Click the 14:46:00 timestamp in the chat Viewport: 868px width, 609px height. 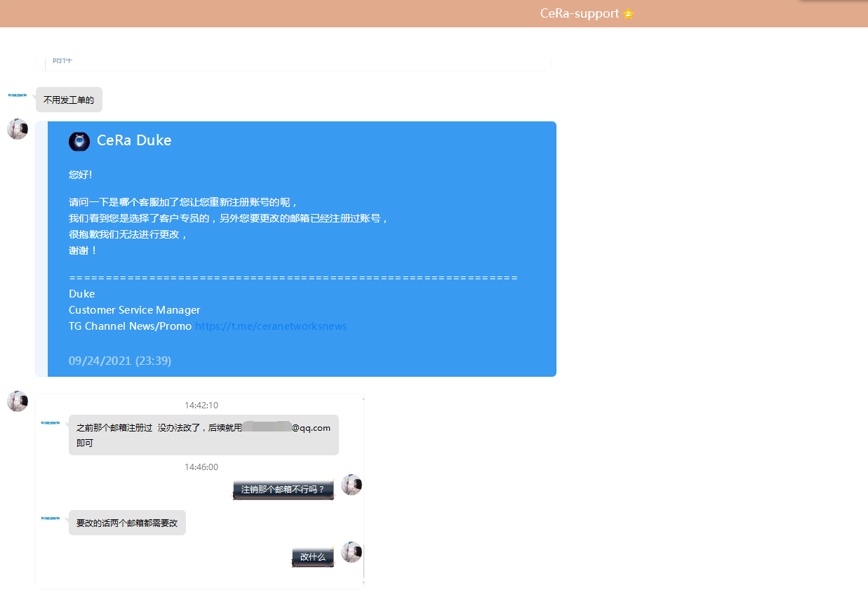tap(201, 467)
